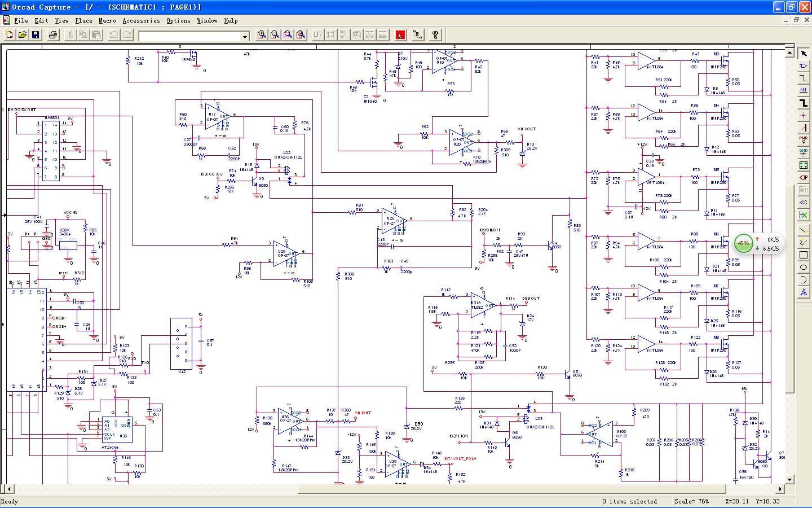812x508 pixels.
Task: Choose the Place Text A tool
Action: pos(804,292)
